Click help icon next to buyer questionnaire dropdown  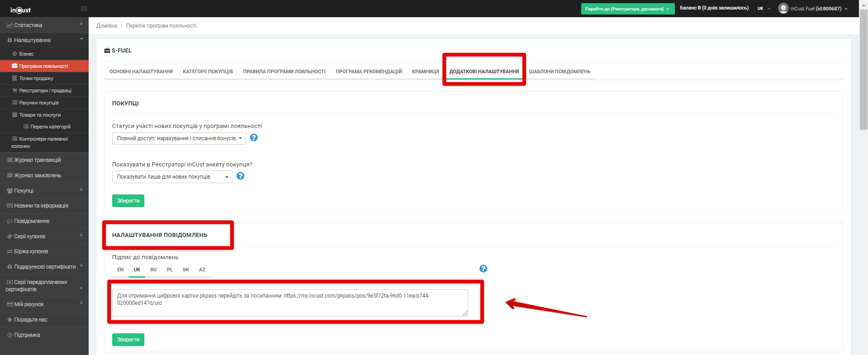tap(241, 176)
